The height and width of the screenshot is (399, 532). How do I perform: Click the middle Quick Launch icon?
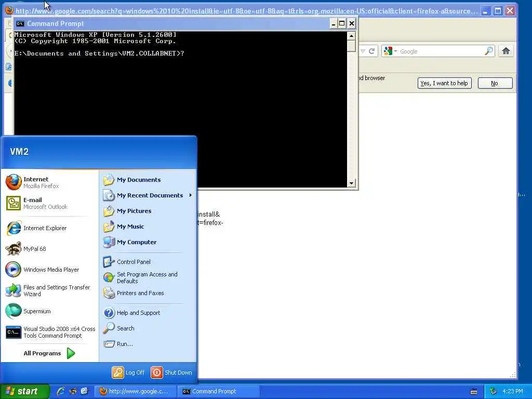tap(73, 392)
